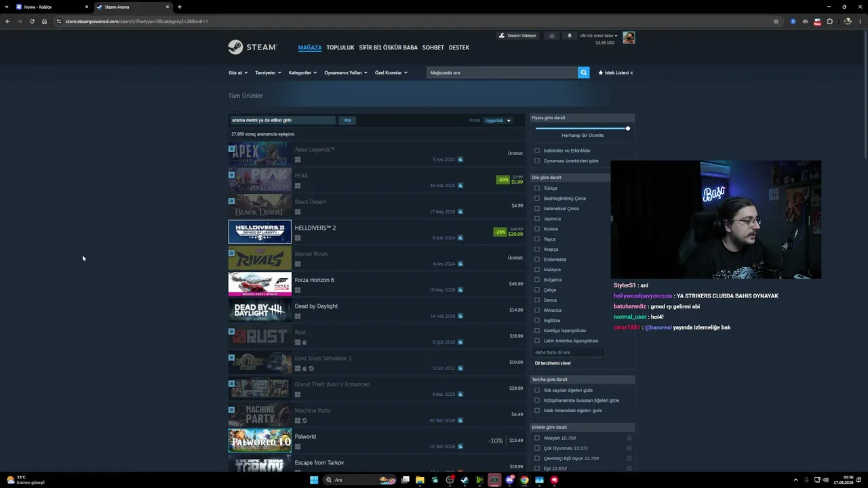This screenshot has width=868, height=488.
Task: Click the tag search text field
Action: [283, 120]
